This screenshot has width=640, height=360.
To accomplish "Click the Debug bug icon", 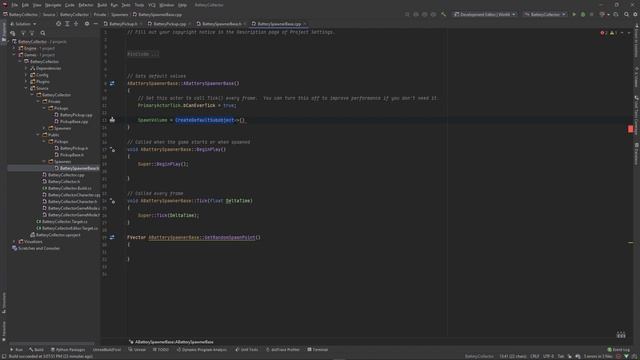I will click(x=583, y=14).
